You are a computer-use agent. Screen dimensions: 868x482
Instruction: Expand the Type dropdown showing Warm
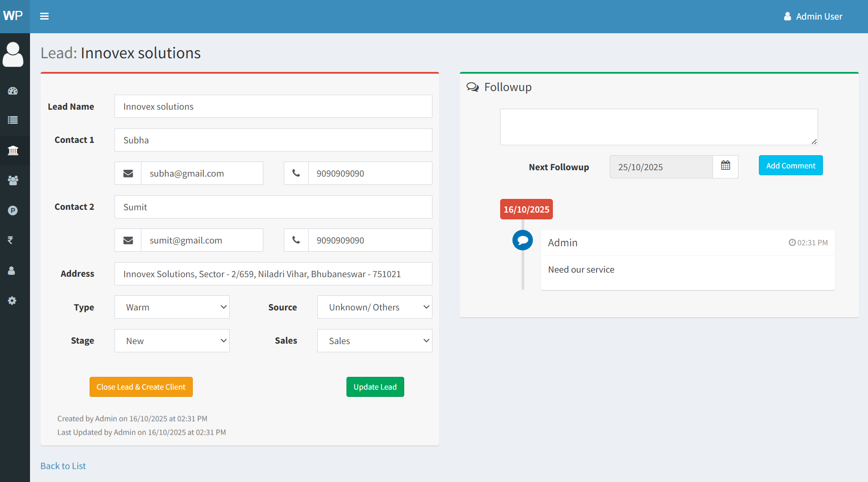pos(172,307)
